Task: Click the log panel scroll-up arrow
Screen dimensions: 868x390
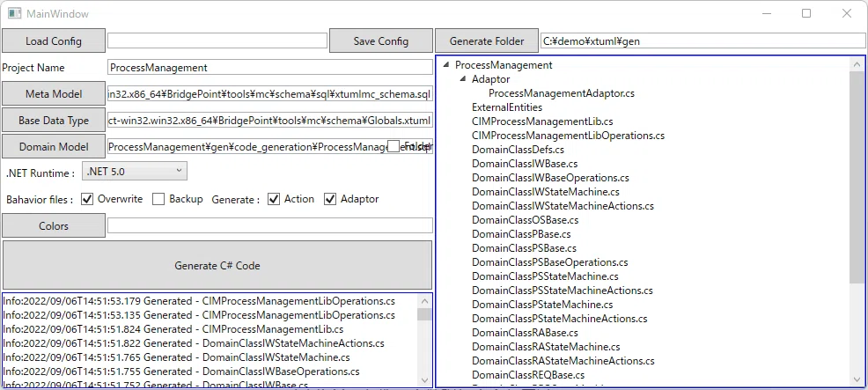Action: [424, 301]
